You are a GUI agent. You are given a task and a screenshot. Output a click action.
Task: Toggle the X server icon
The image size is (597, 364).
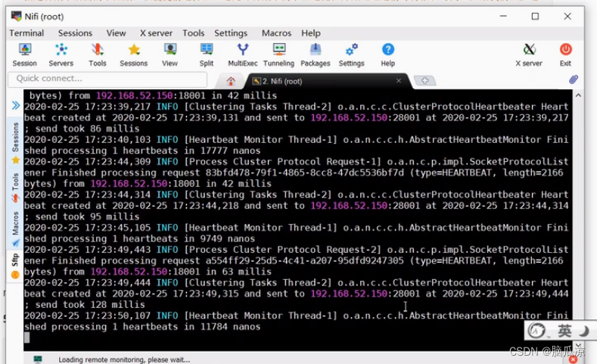[529, 54]
